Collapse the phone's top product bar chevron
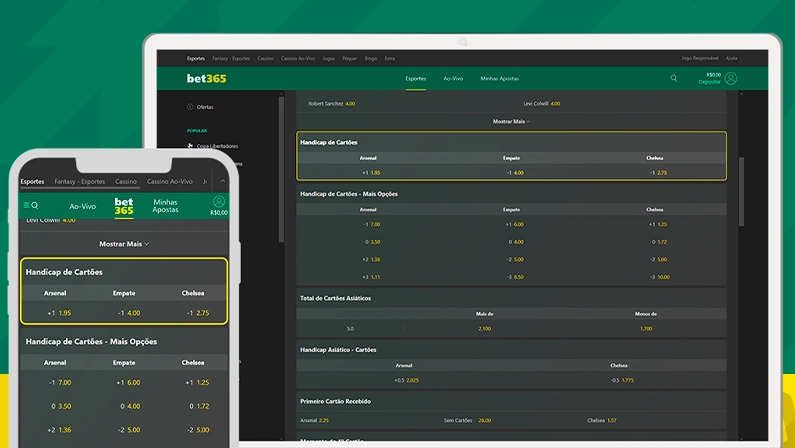The height and width of the screenshot is (448, 795). (223, 181)
